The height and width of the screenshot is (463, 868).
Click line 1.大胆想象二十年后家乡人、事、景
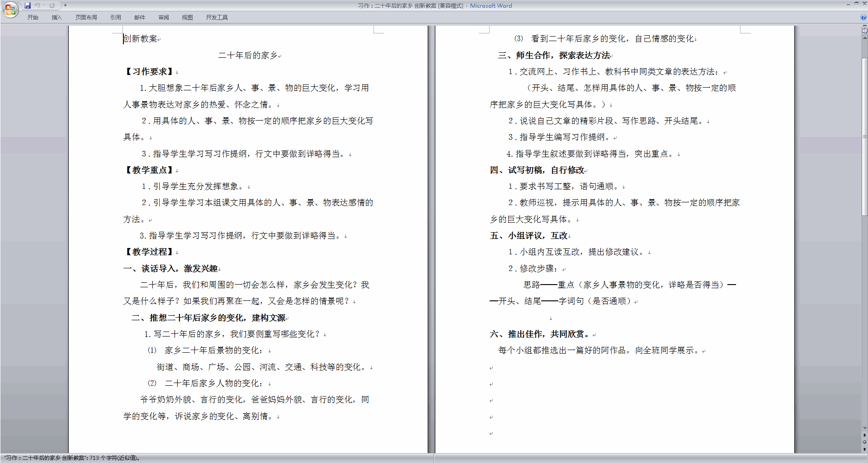[x=255, y=88]
